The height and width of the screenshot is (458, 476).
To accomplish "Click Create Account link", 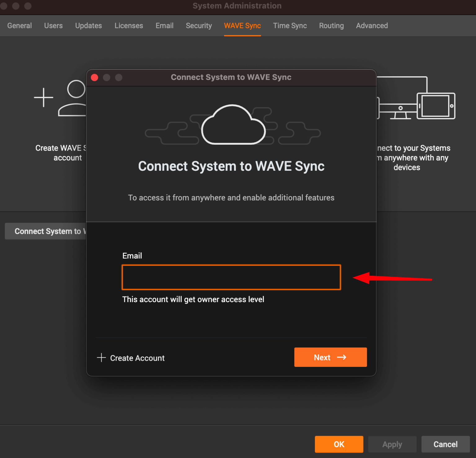I will (137, 358).
